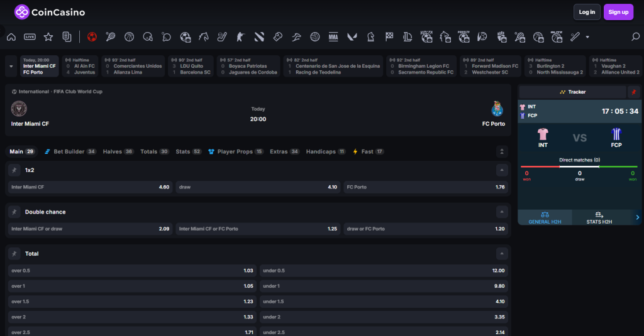Click the Sign up button
644x336 pixels.
tap(618, 13)
